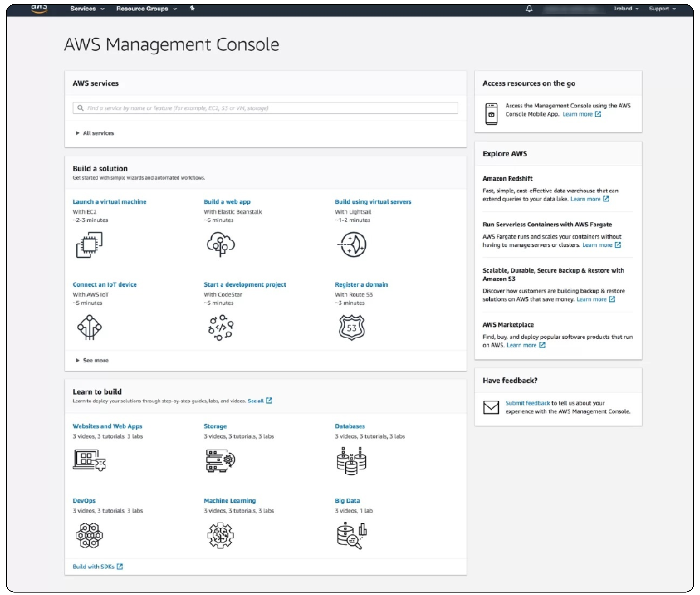Click the Submit feedback link

(x=527, y=403)
